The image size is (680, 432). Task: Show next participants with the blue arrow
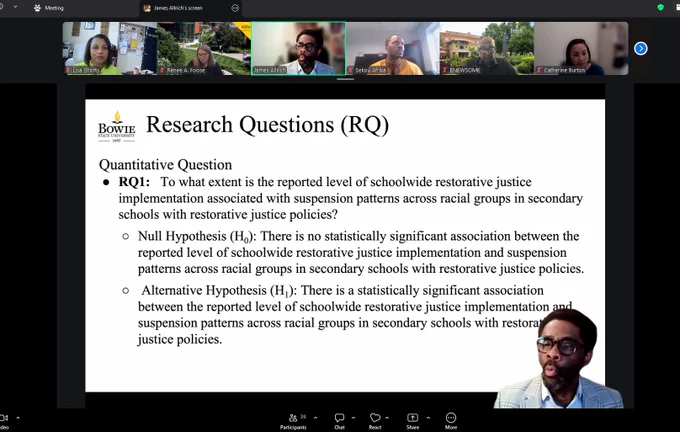click(641, 49)
